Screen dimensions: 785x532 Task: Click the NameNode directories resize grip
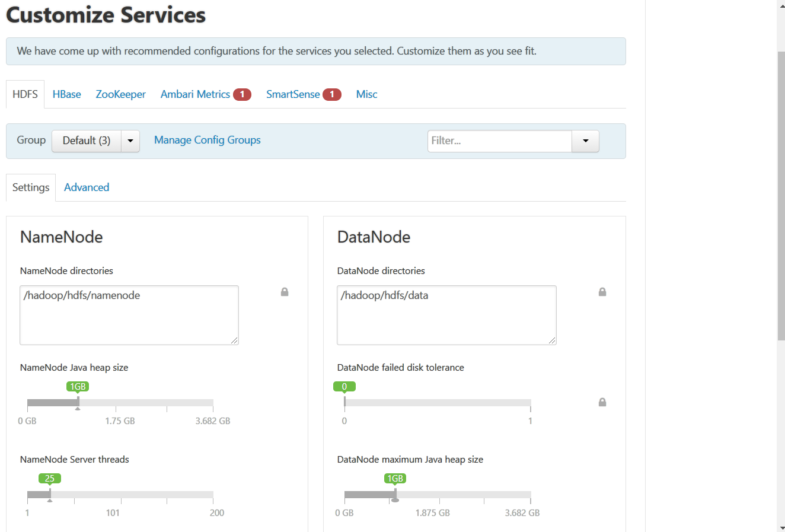(234, 340)
